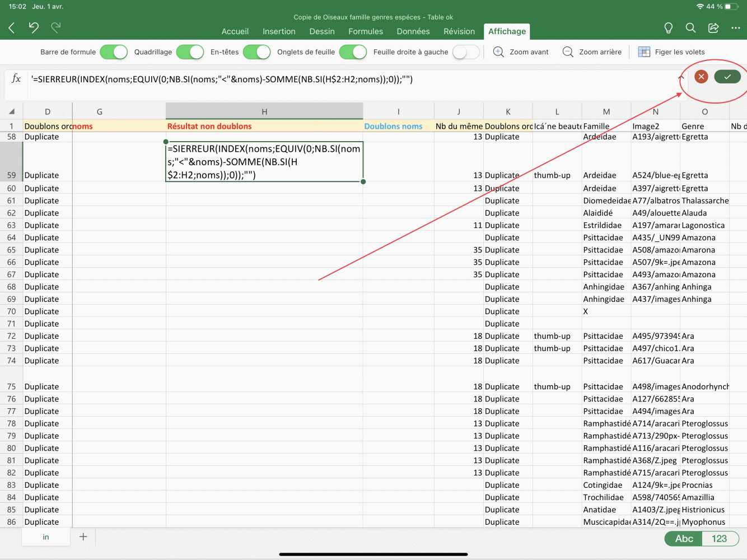This screenshot has height=560, width=747.
Task: Turn off the Barre de formule switch
Action: 114,52
